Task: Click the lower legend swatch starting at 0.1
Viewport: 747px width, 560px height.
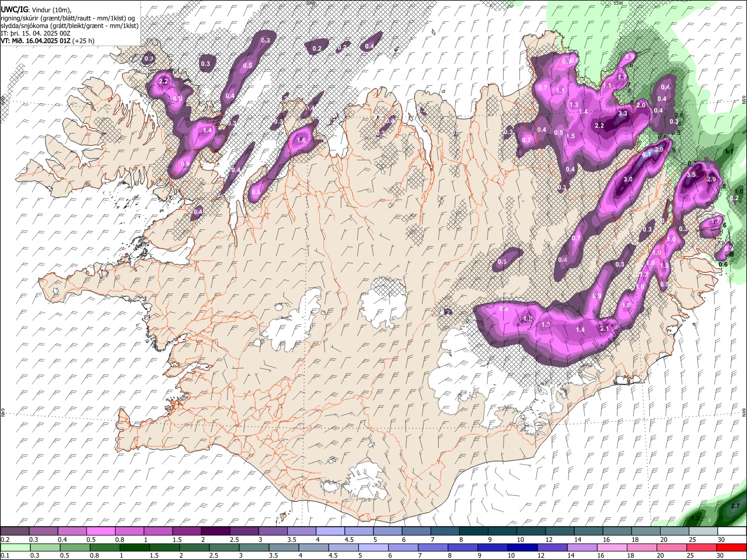Action: [x=15, y=547]
